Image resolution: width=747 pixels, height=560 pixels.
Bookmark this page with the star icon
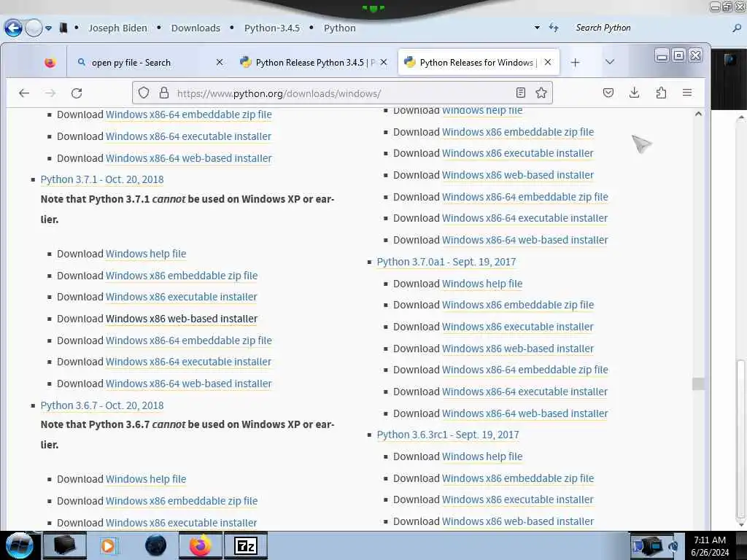541,93
